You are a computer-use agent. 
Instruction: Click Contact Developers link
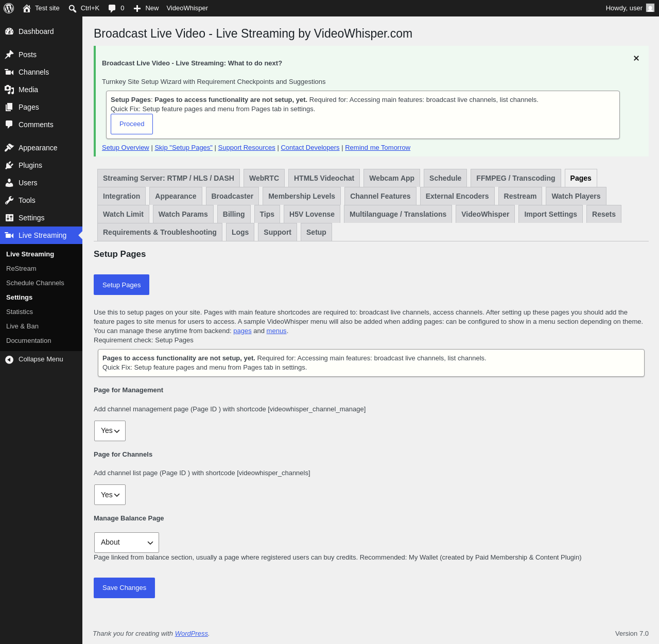[x=310, y=148]
